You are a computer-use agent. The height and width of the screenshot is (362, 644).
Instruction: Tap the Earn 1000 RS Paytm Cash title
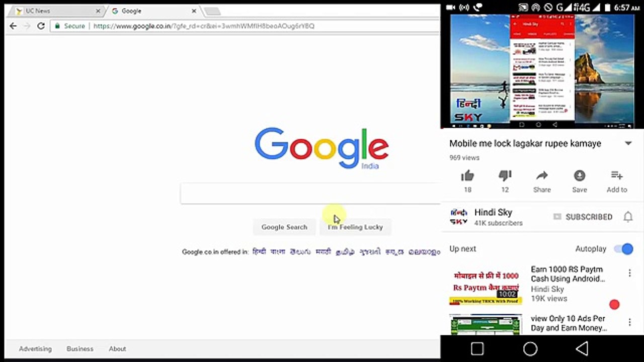tap(568, 274)
